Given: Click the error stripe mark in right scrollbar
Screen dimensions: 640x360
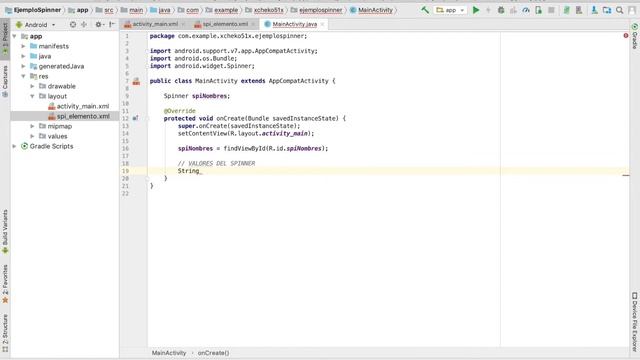Looking at the screenshot, I should pyautogui.click(x=626, y=176).
